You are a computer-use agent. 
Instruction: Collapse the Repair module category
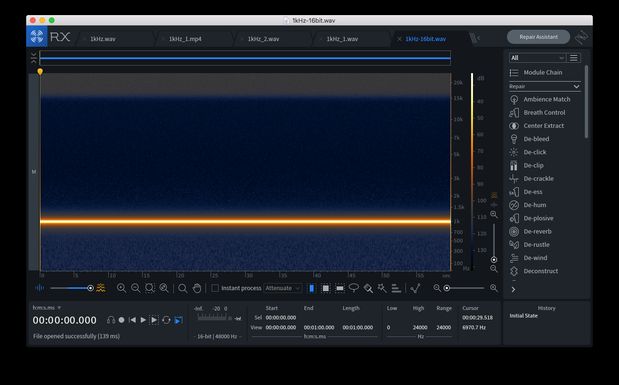click(x=544, y=86)
